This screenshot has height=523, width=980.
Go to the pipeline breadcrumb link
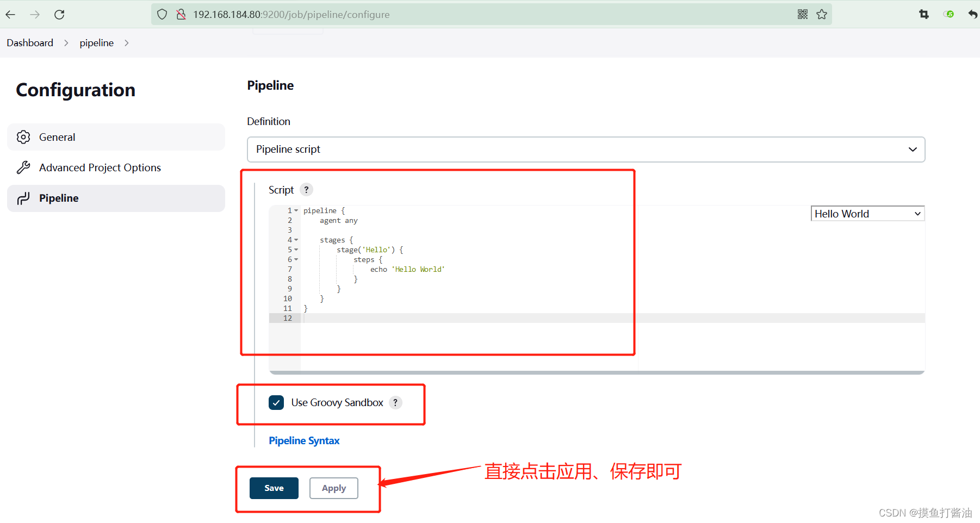click(97, 43)
